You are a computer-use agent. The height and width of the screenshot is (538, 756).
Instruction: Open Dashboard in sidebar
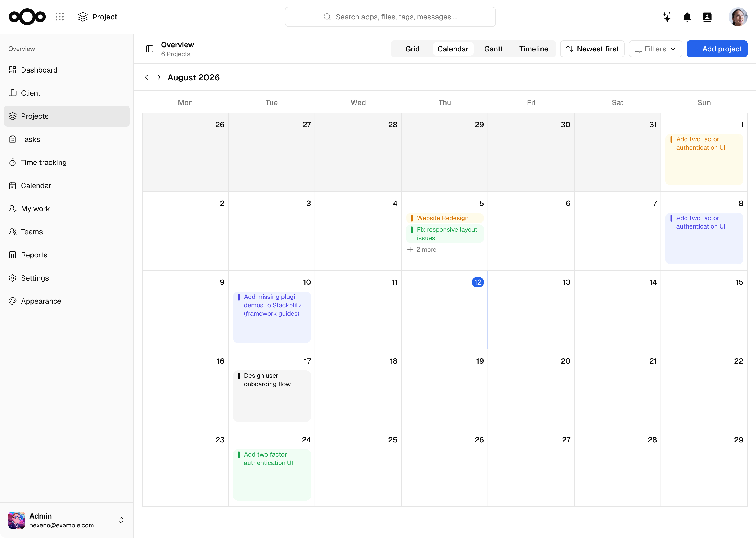[67, 70]
